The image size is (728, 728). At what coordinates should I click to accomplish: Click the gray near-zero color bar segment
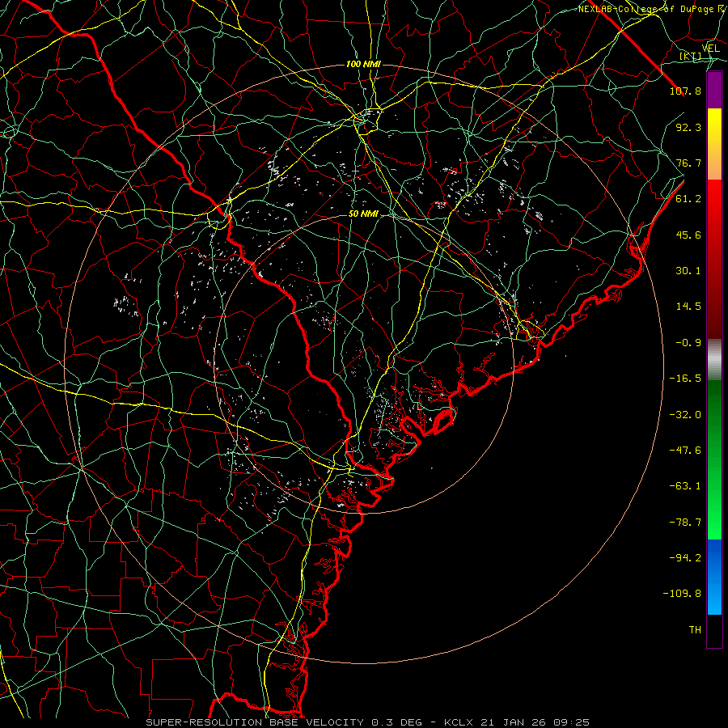pos(714,360)
